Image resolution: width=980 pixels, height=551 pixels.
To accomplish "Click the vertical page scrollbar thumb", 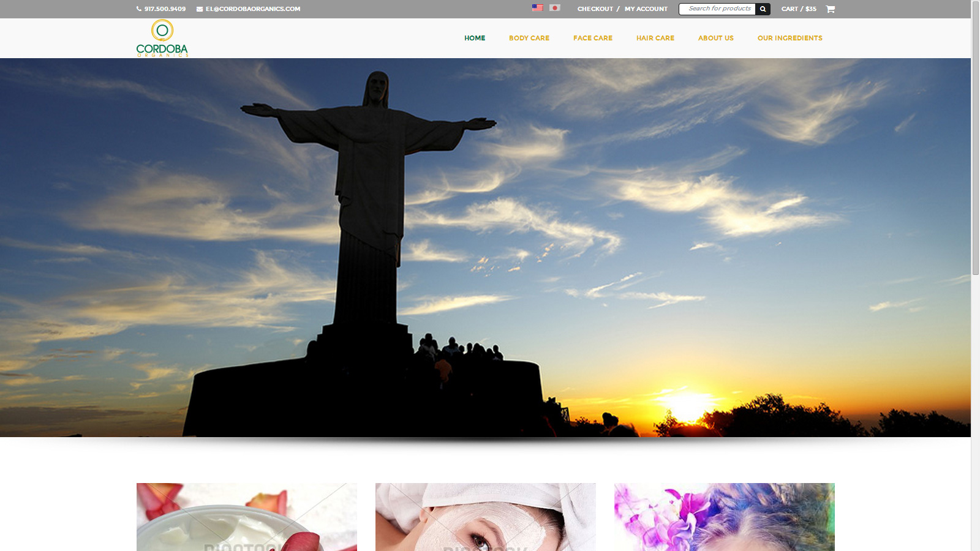I will 975,138.
